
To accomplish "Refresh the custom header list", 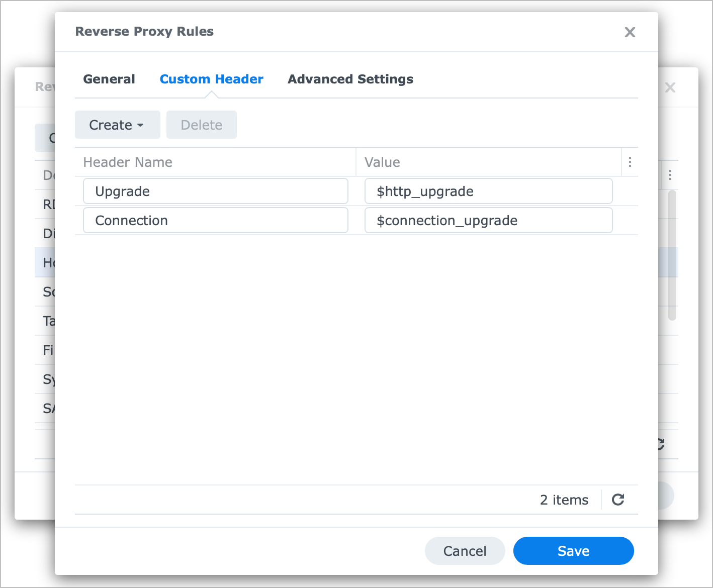I will click(618, 500).
